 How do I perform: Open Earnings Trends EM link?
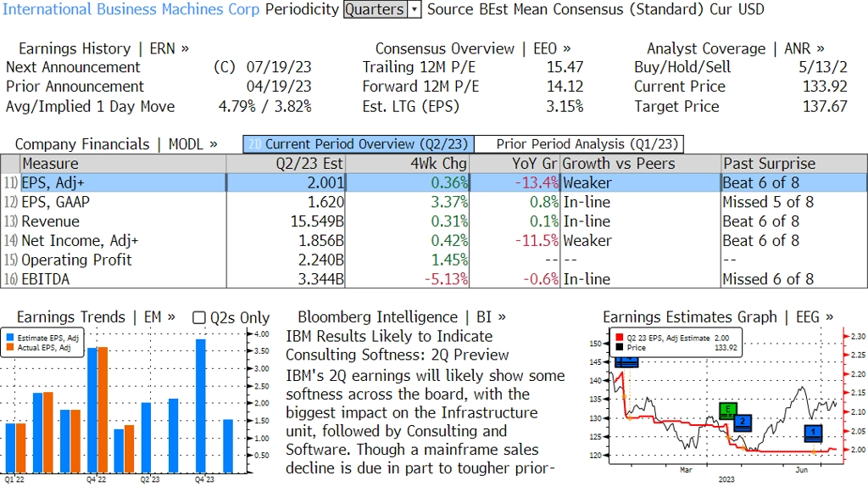[96, 317]
